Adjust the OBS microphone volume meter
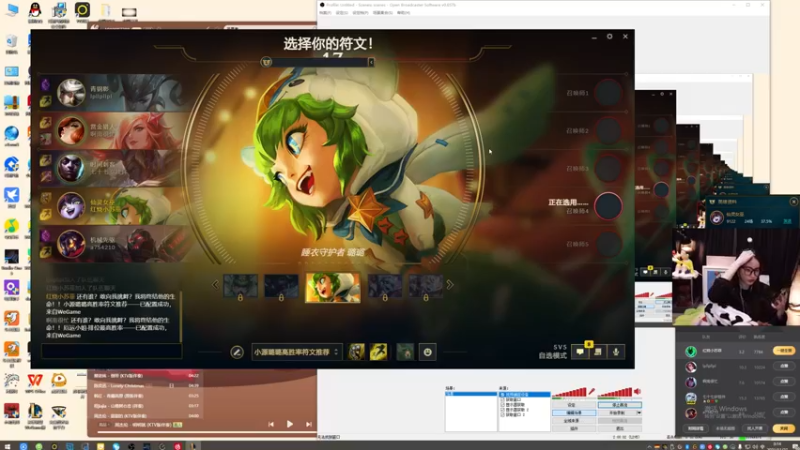 click(x=569, y=392)
